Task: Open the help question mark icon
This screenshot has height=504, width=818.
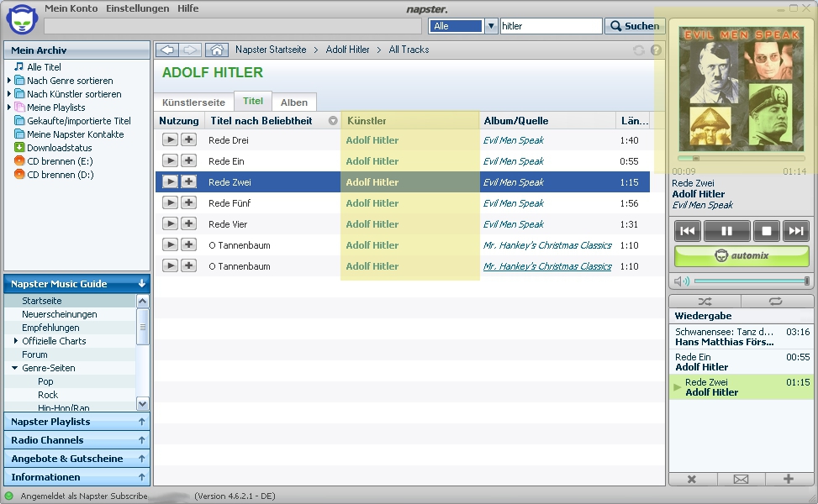Action: coord(656,50)
